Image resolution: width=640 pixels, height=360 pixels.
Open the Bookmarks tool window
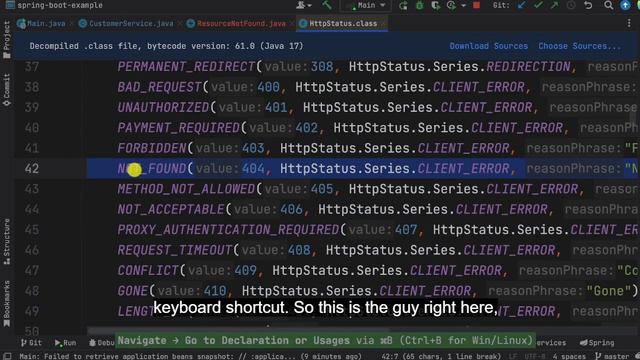pos(7,303)
